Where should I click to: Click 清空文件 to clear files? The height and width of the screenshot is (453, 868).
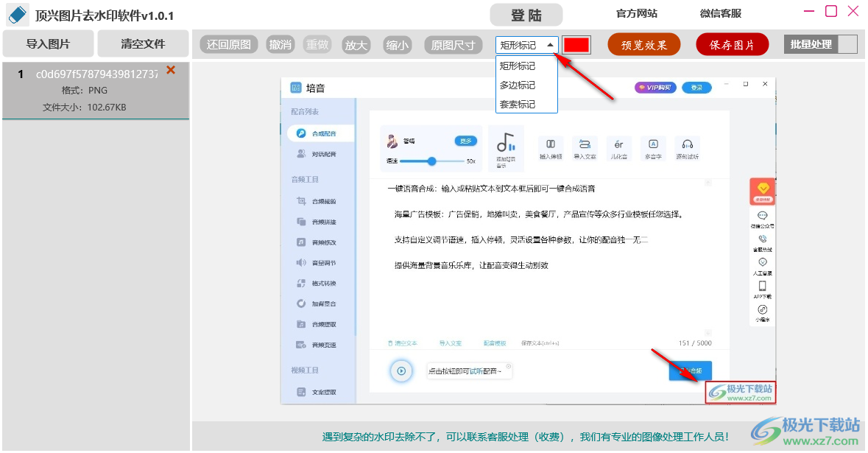tap(143, 43)
